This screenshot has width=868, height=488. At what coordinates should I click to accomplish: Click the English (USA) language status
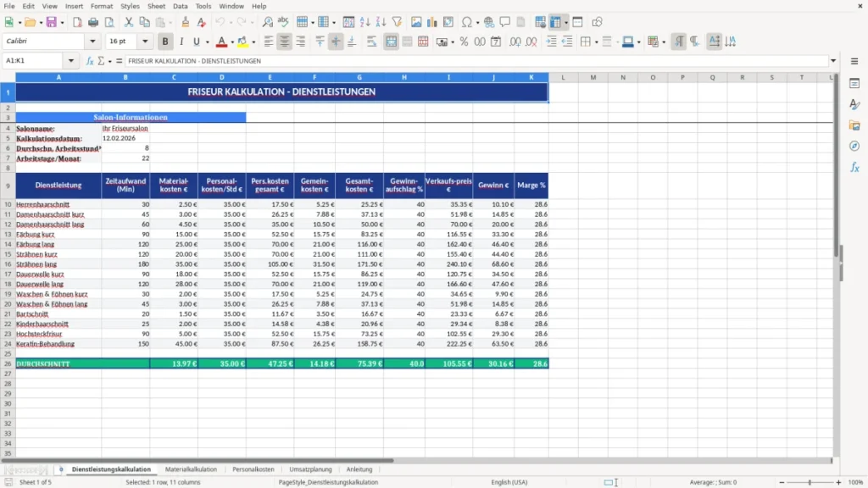click(x=509, y=482)
